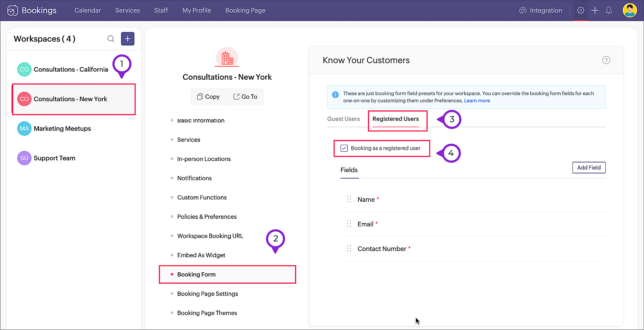Image resolution: width=644 pixels, height=330 pixels.
Task: Switch to Guest Users tab
Action: [x=343, y=119]
